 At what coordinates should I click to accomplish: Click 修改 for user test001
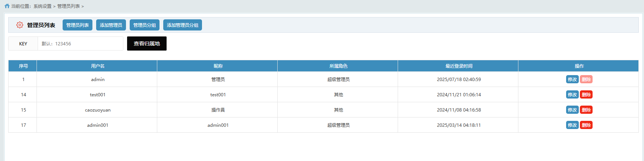pos(572,94)
